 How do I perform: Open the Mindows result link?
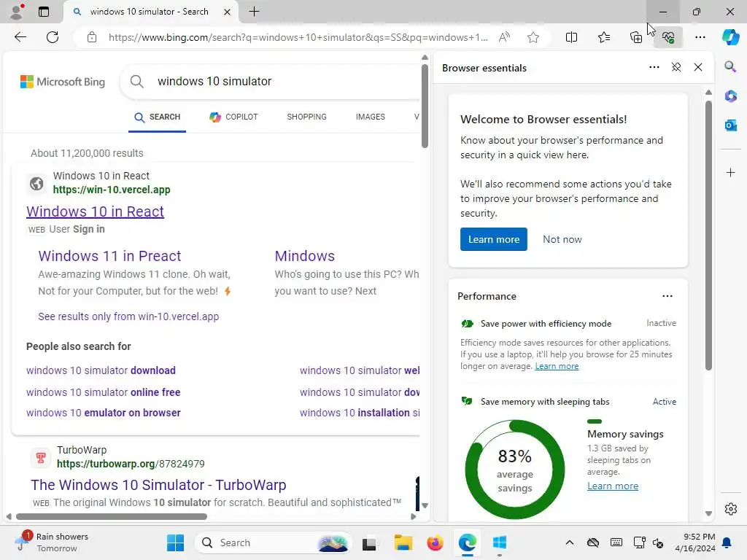304,256
